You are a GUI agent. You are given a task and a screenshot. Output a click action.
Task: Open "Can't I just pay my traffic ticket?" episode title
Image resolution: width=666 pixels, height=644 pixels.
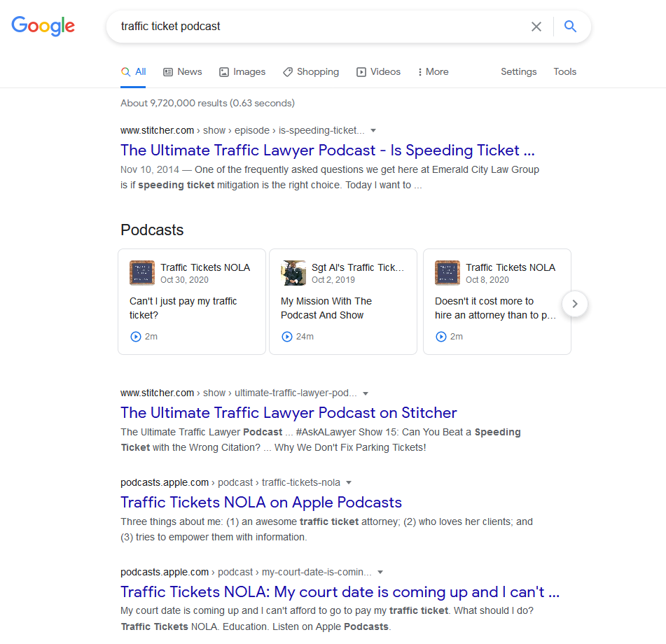[183, 308]
